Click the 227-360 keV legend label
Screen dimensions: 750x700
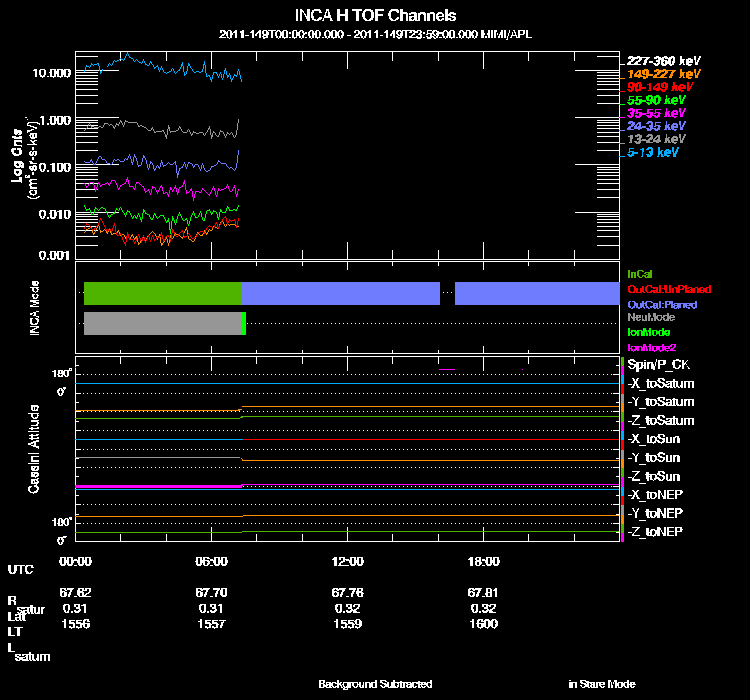click(x=663, y=61)
